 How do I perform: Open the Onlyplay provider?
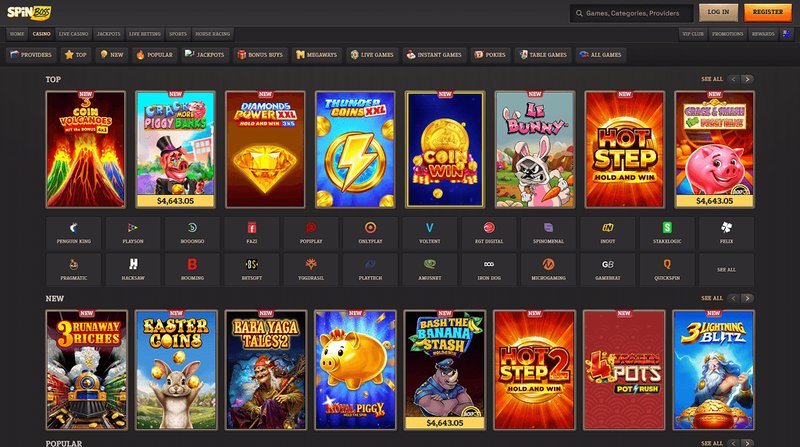click(x=370, y=232)
